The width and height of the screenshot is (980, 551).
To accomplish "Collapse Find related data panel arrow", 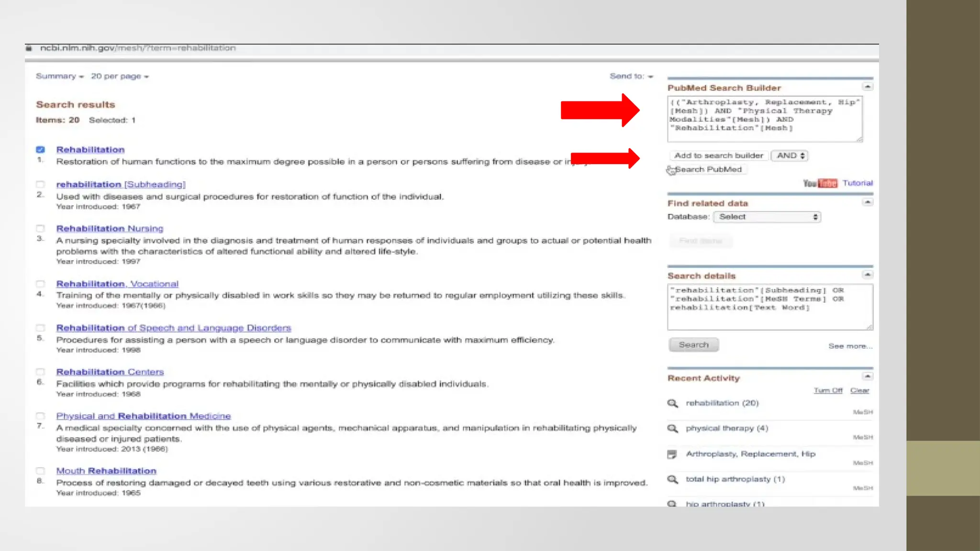I will pyautogui.click(x=868, y=202).
